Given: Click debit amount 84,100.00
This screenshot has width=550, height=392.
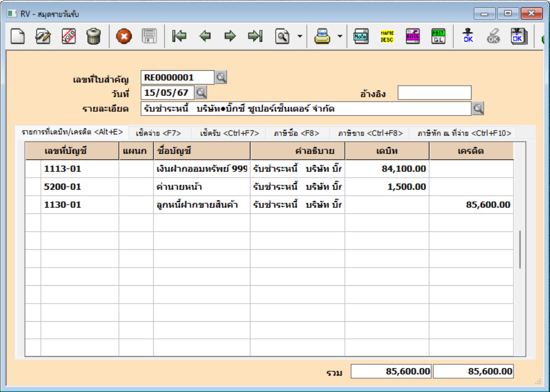Looking at the screenshot, I should coord(387,169).
